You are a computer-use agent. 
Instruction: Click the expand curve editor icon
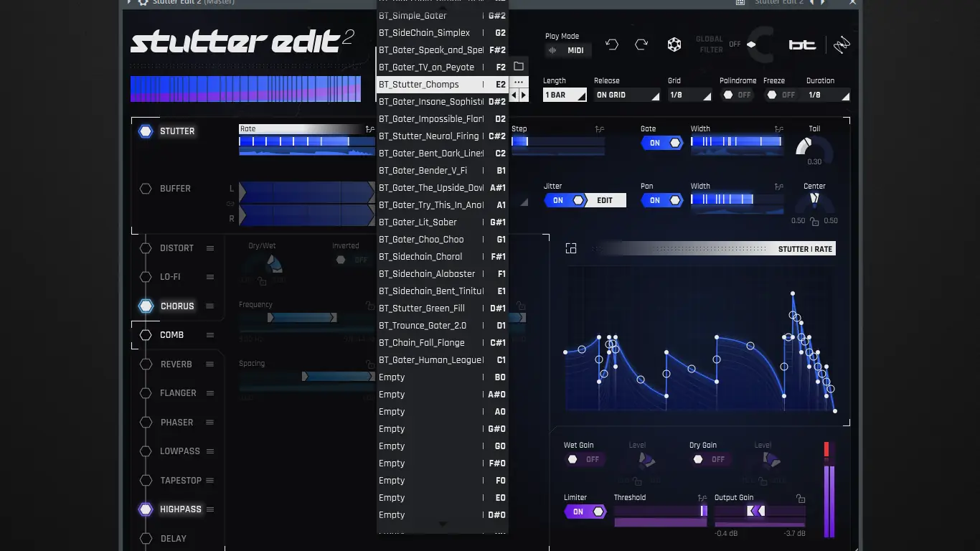[x=571, y=248]
